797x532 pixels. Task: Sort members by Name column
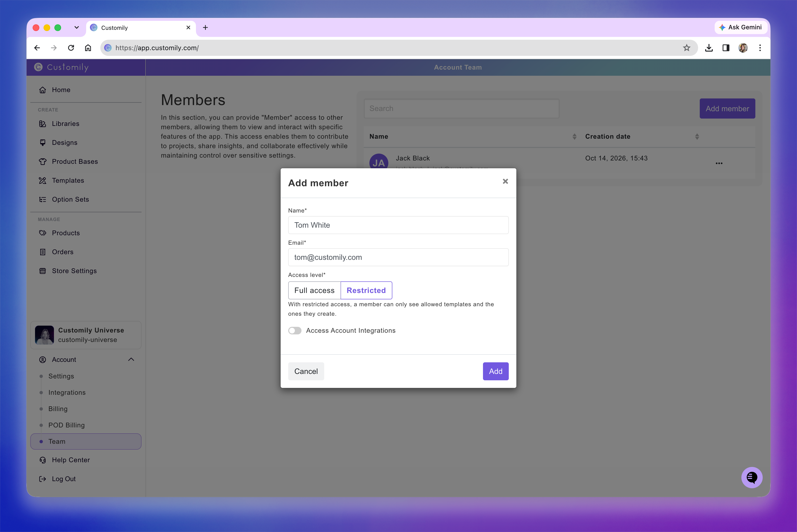[x=574, y=136]
